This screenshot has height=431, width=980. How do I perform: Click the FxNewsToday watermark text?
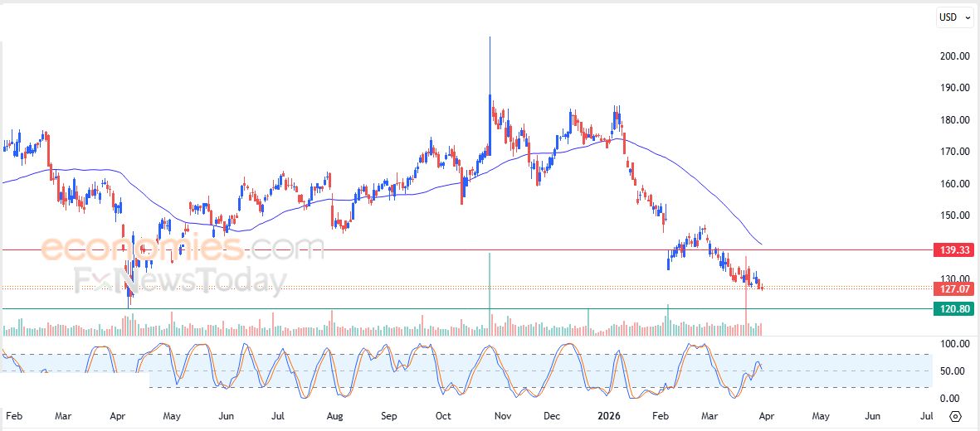coord(180,280)
